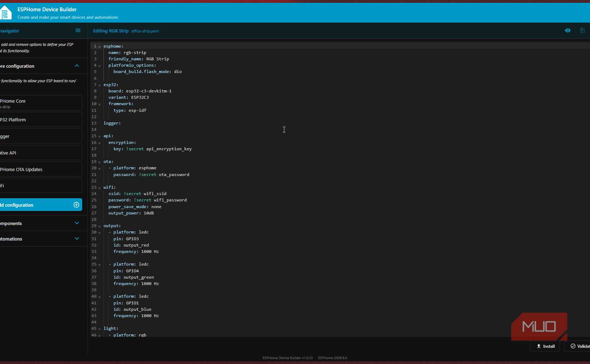Fold the wifi block at line 23

pos(100,188)
